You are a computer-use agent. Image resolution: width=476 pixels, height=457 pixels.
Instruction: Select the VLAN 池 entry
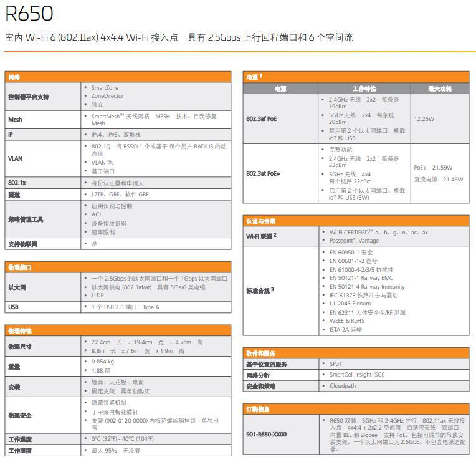pos(102,163)
